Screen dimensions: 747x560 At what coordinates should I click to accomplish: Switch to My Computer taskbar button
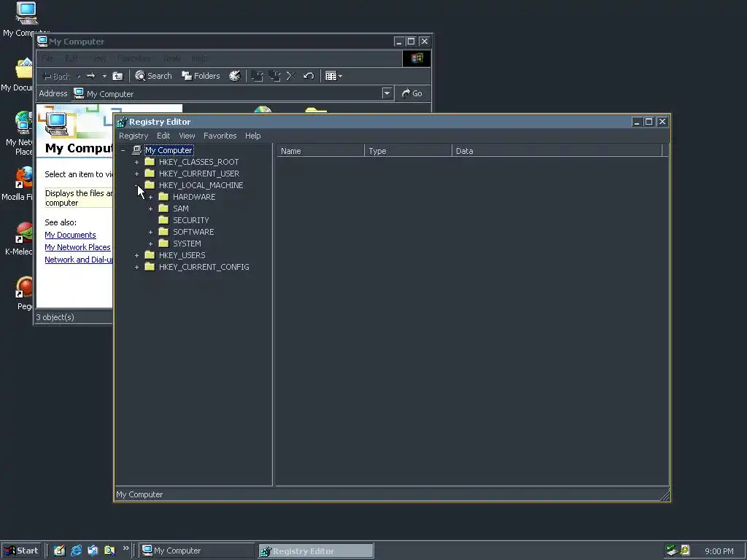coord(197,551)
